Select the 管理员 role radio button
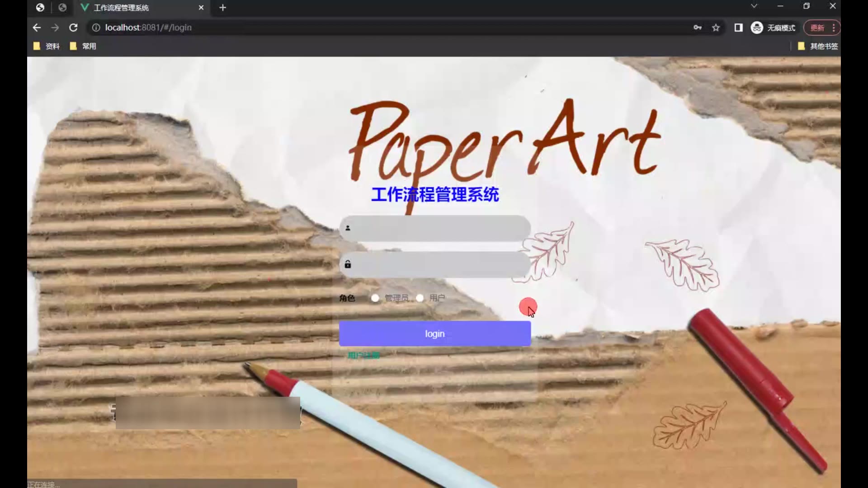This screenshot has height=488, width=868. tap(375, 298)
